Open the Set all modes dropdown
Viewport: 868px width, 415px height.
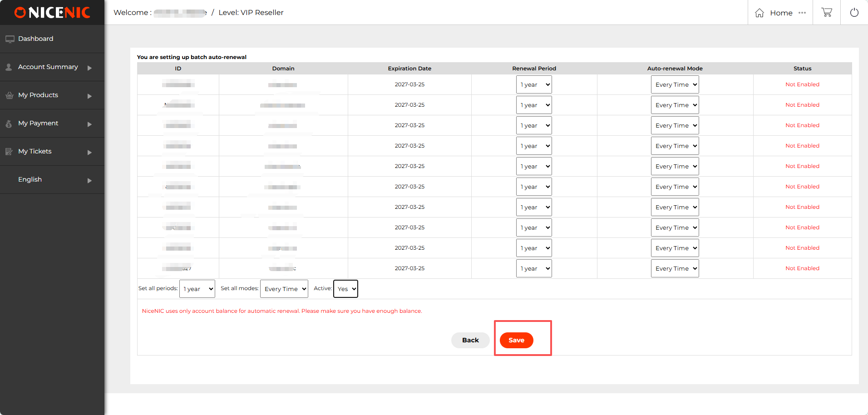pyautogui.click(x=284, y=289)
